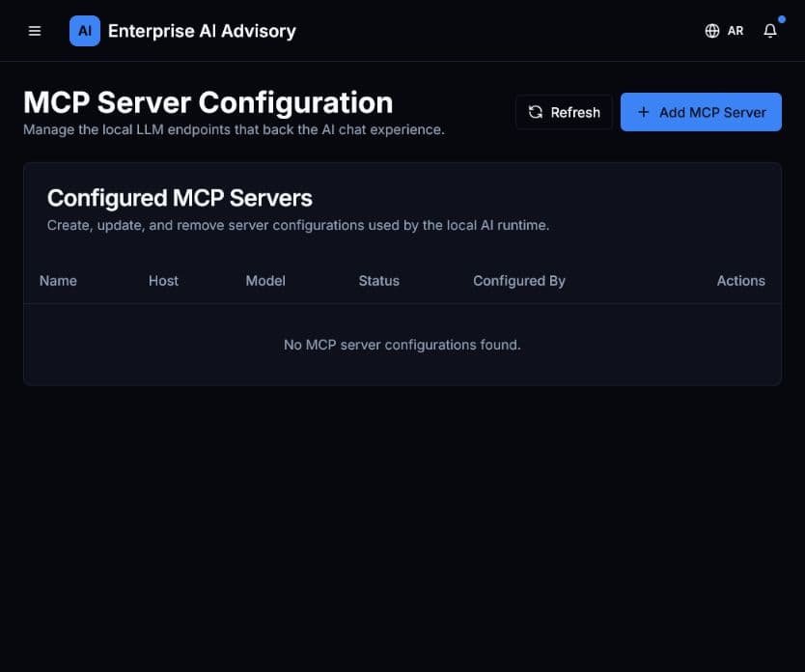Refresh the MCP server list
805x672 pixels.
tap(565, 112)
